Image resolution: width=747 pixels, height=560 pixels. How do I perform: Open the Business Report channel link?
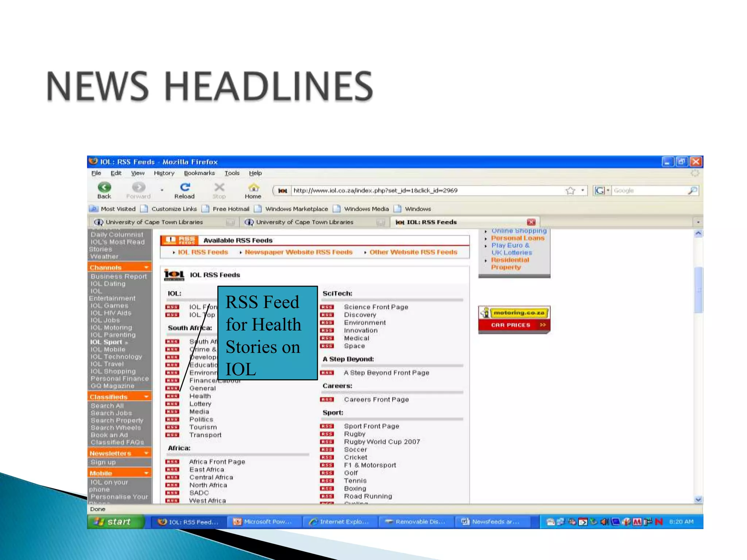click(119, 276)
